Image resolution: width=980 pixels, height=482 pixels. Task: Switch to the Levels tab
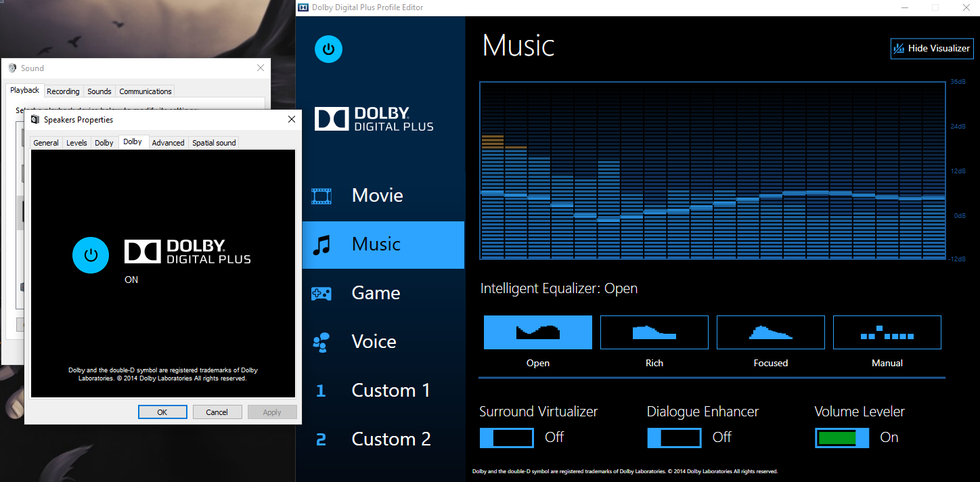[x=76, y=142]
